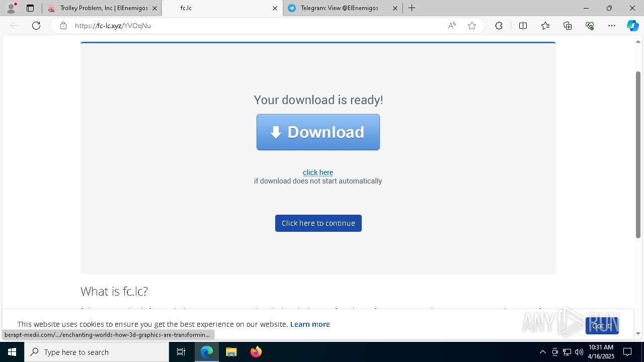Click the taskbar search box
This screenshot has width=644, height=362.
97,352
